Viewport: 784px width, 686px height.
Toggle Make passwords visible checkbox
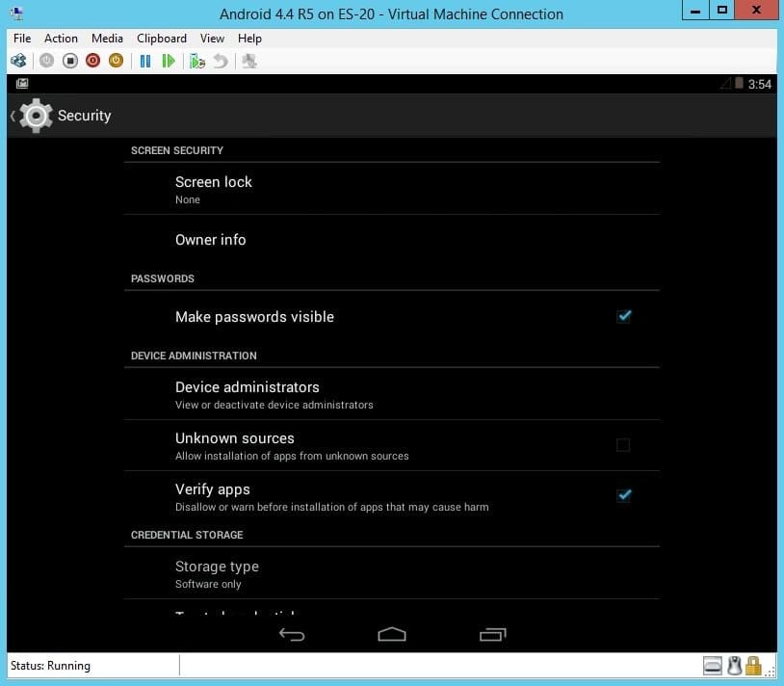point(623,316)
